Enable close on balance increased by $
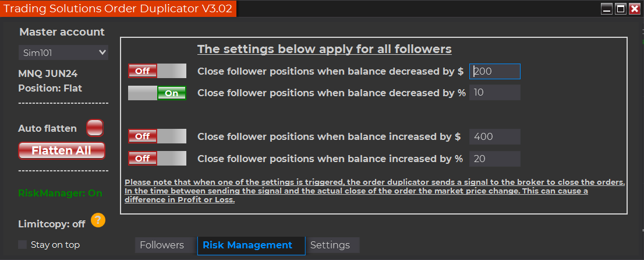 tap(157, 136)
